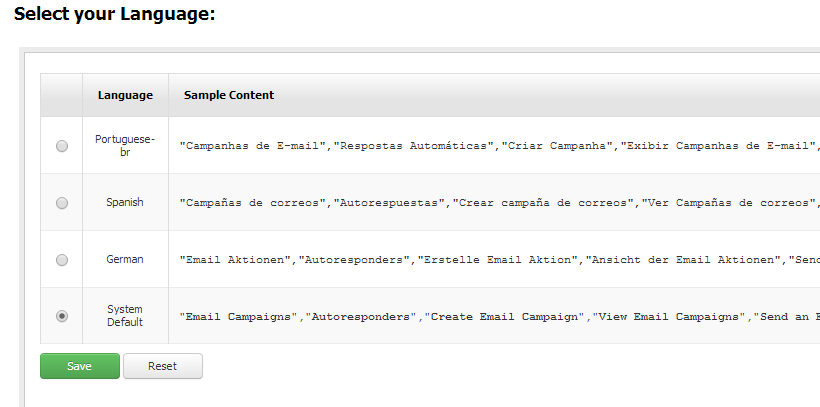
Task: Click the Reset button
Action: 163,366
